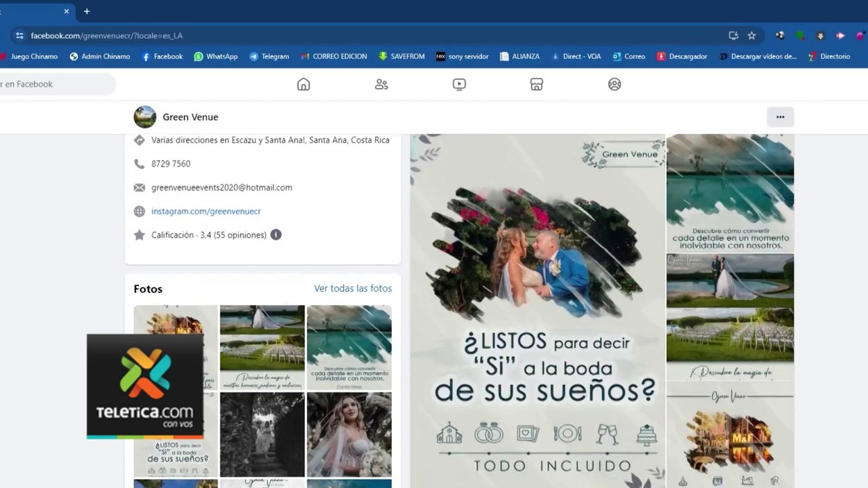Click the envelope icon beside the email
Viewport: 868px width, 488px height.
click(x=139, y=188)
